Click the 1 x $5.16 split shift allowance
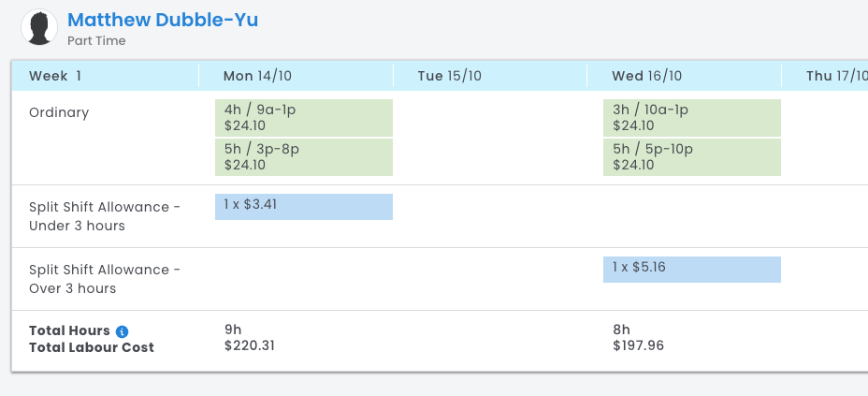The width and height of the screenshot is (868, 396). coord(692,270)
